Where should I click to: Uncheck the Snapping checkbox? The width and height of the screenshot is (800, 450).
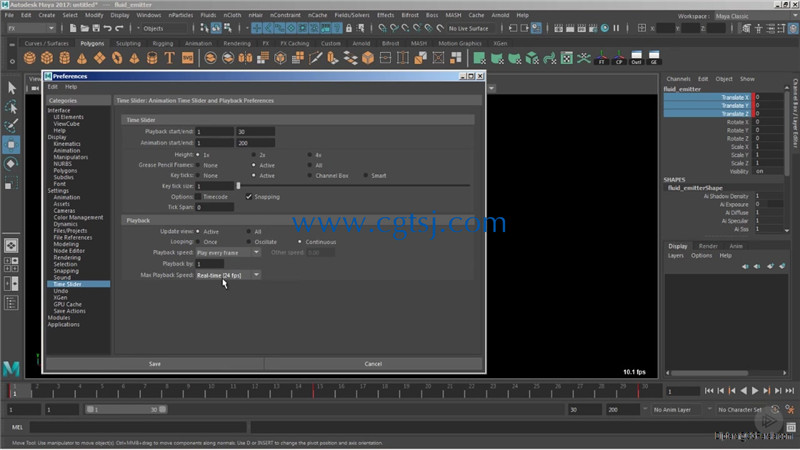click(x=248, y=197)
